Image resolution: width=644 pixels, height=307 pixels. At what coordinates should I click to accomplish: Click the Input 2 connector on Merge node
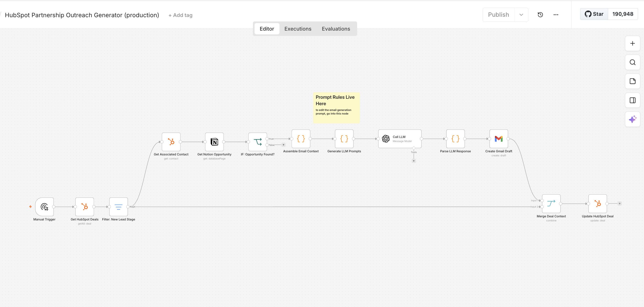[x=542, y=207]
